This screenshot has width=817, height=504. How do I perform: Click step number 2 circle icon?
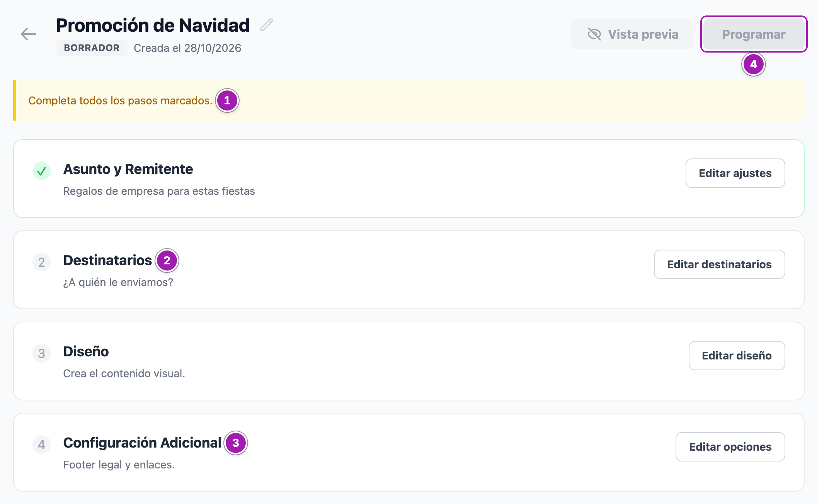pos(42,262)
